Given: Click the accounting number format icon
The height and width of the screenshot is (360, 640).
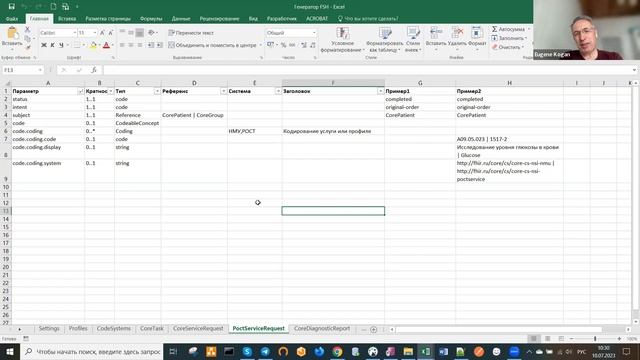Looking at the screenshot, I should 271,45.
